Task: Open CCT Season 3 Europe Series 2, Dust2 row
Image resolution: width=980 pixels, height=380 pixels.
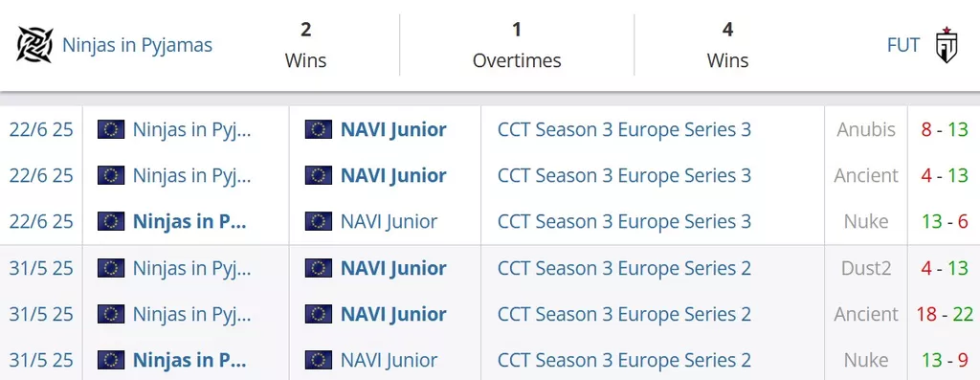Action: click(x=624, y=268)
